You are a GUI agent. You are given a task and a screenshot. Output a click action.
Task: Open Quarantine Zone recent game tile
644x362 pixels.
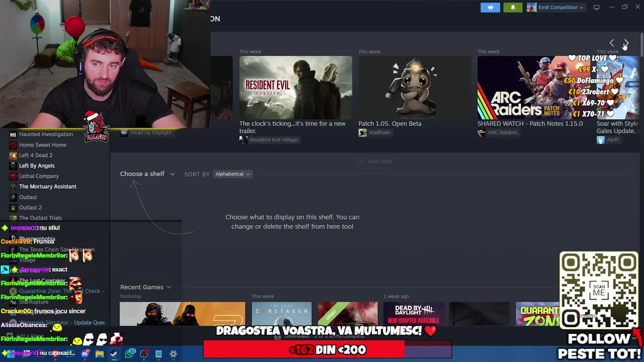point(537,314)
